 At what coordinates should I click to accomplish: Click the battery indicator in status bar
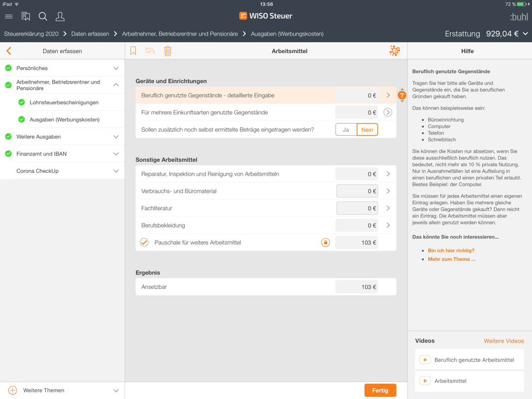coord(523,4)
